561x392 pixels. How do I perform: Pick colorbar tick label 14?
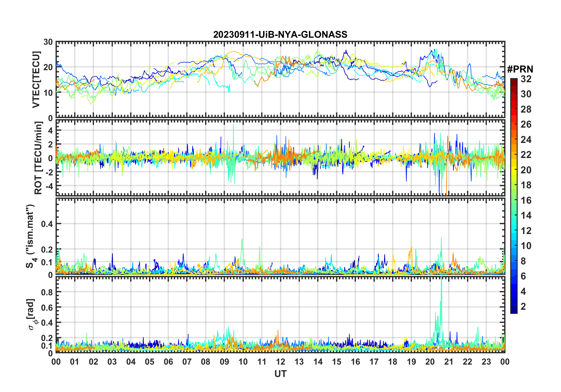click(526, 215)
